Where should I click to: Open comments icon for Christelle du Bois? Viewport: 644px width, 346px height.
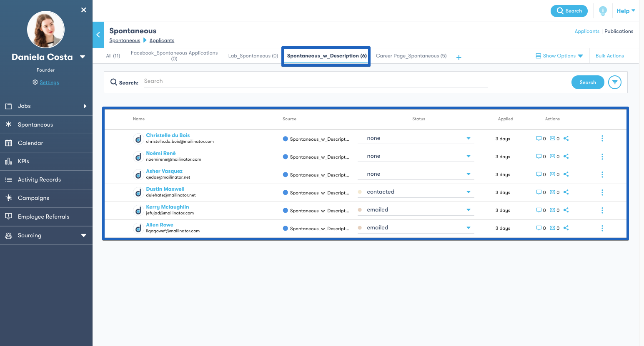[x=539, y=139]
